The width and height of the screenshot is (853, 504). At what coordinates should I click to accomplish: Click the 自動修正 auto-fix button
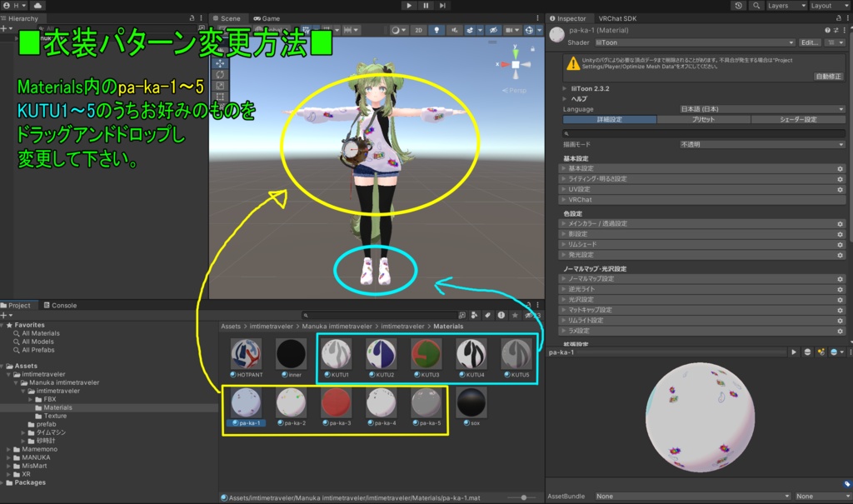pos(828,77)
